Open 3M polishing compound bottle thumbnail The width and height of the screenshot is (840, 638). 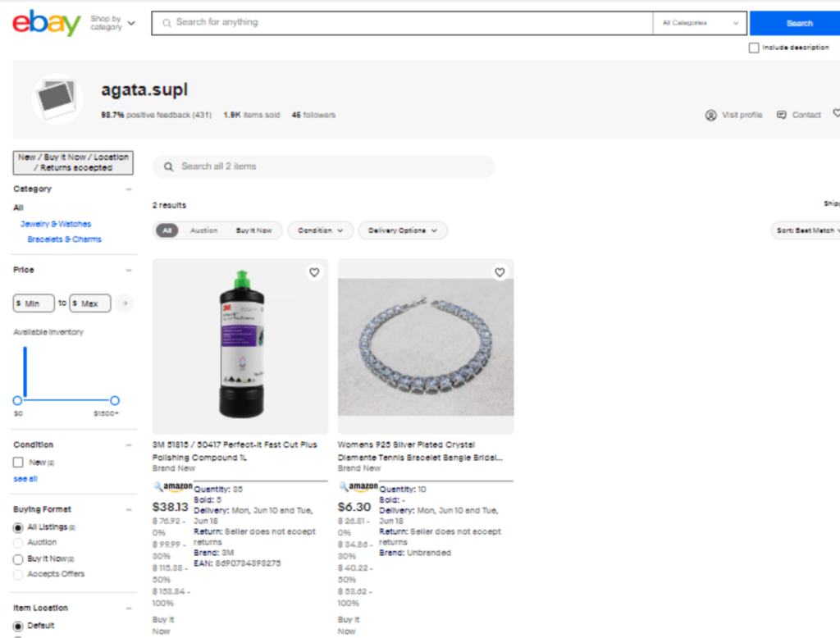tap(240, 347)
